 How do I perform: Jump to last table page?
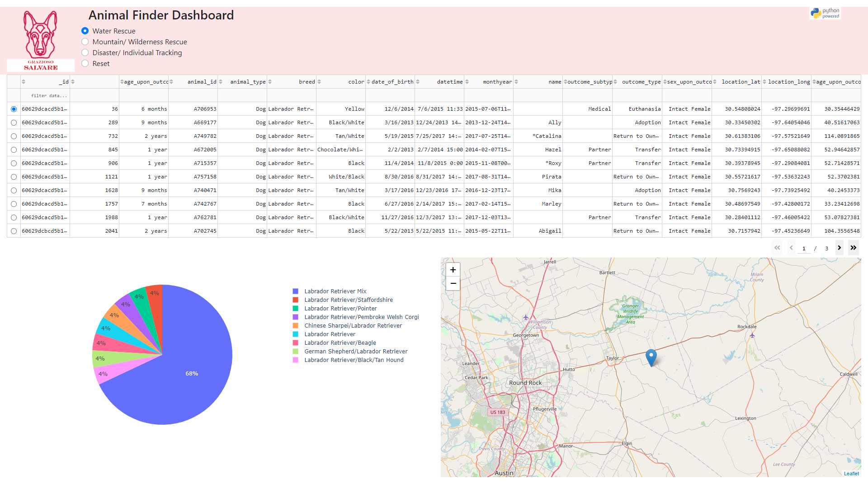click(x=853, y=248)
